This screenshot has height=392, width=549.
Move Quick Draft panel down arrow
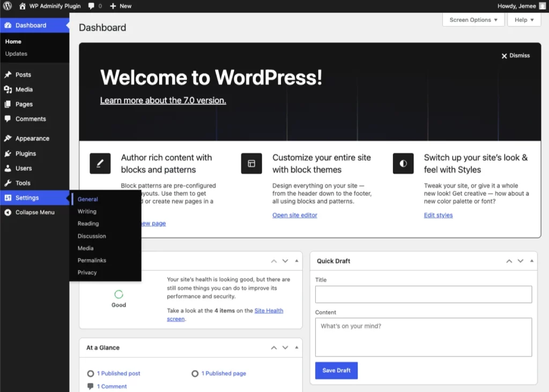coord(520,261)
